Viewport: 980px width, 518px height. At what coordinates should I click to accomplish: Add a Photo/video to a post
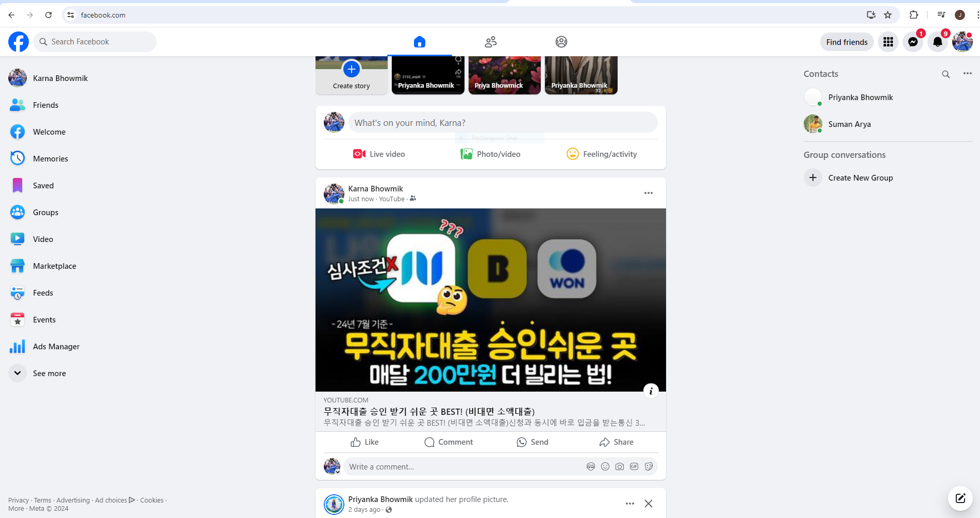[x=490, y=154]
